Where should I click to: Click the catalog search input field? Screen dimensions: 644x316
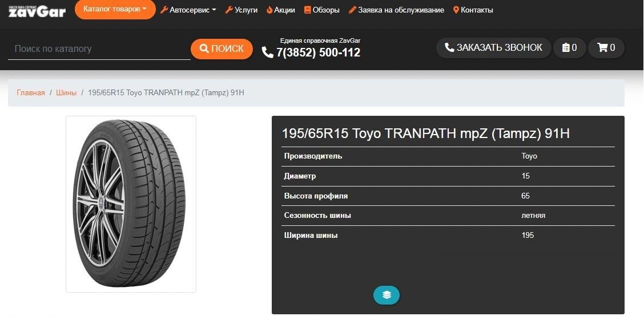pos(99,49)
